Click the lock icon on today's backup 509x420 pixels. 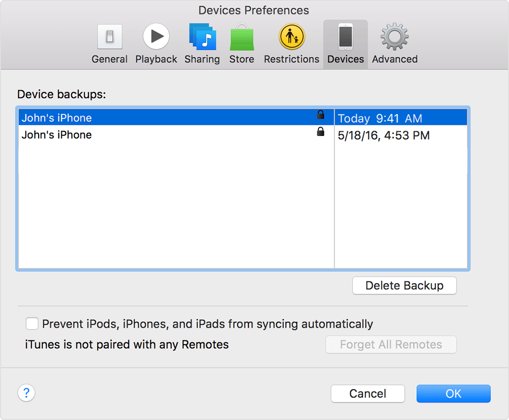coord(321,115)
